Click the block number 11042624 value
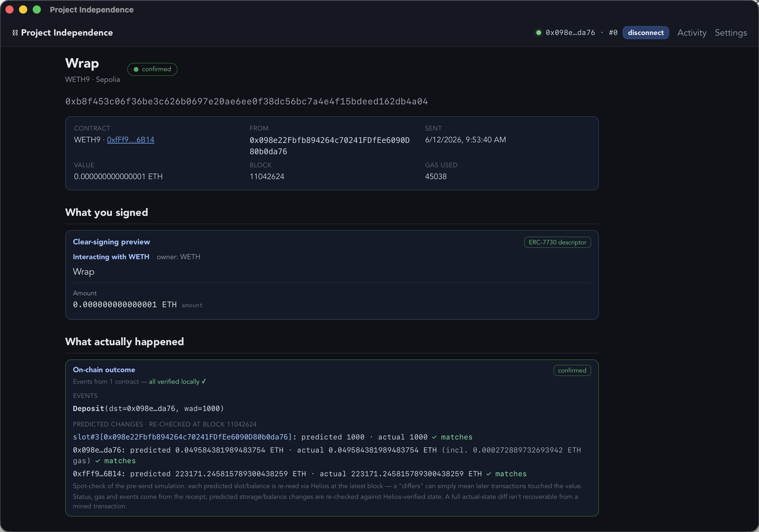759x532 pixels. pyautogui.click(x=267, y=176)
